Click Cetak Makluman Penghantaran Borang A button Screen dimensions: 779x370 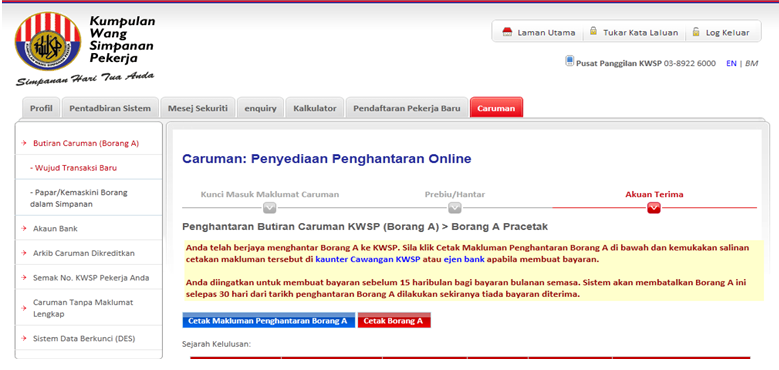point(268,321)
